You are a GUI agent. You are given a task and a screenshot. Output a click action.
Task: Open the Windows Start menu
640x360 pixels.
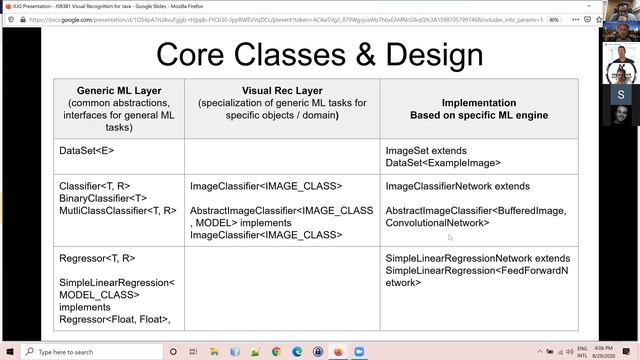pyautogui.click(x=10, y=351)
